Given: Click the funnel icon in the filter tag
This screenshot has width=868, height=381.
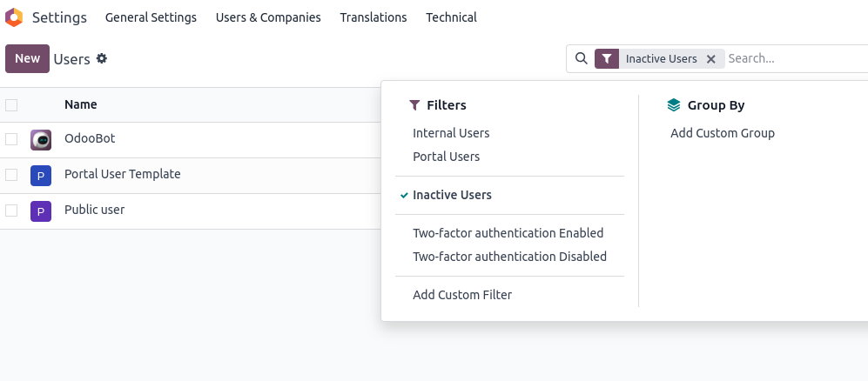Looking at the screenshot, I should coord(607,58).
